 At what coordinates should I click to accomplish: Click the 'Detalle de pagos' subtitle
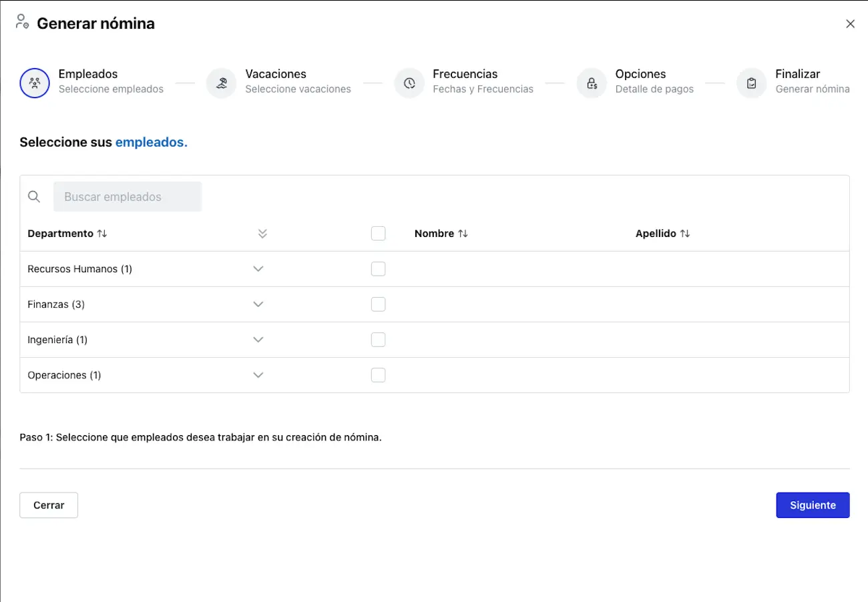coord(654,89)
